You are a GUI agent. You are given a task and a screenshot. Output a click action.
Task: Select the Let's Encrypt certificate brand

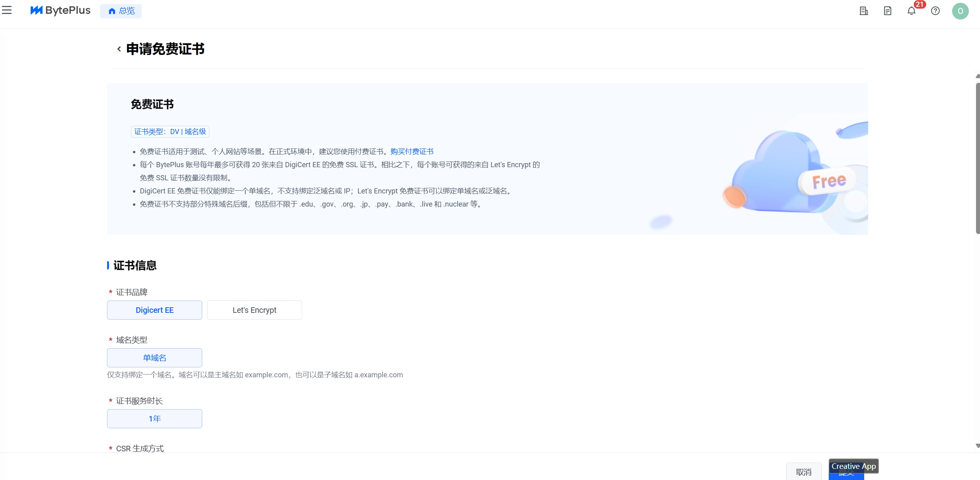[x=254, y=310]
